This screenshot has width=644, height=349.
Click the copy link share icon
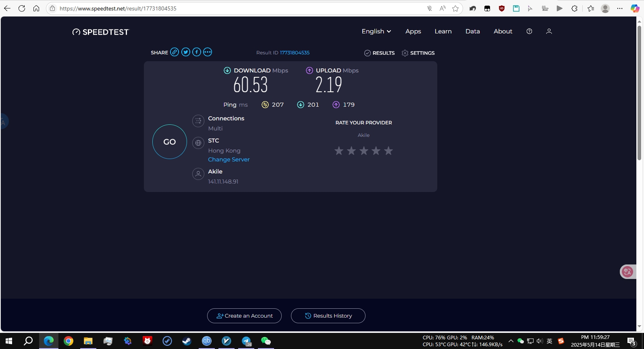(x=175, y=52)
